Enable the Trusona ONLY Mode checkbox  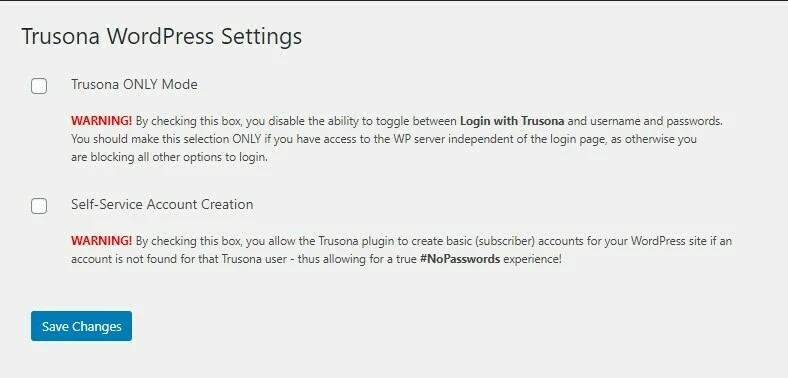coord(39,86)
